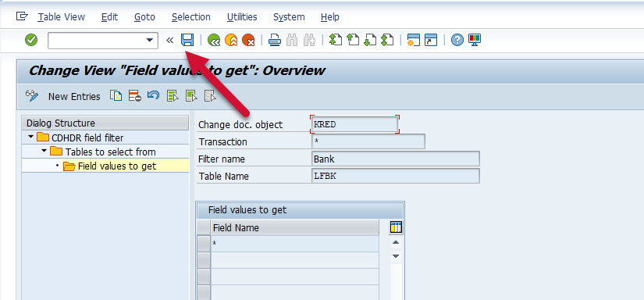Select the first row marker with asterisk

[x=204, y=244]
